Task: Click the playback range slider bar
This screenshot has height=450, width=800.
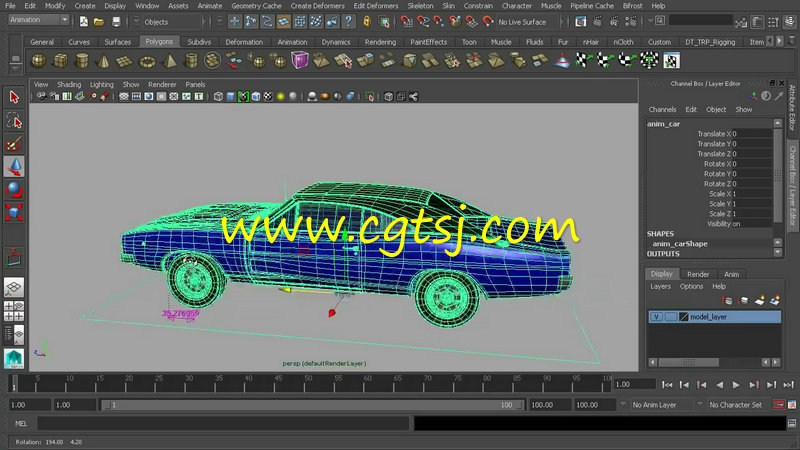Action: [312, 405]
